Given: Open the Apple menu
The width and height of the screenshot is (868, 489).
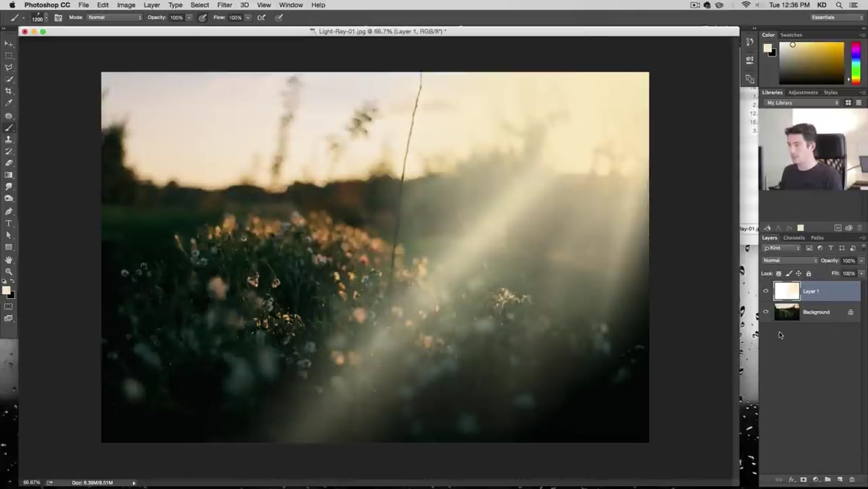Looking at the screenshot, I should (12, 5).
